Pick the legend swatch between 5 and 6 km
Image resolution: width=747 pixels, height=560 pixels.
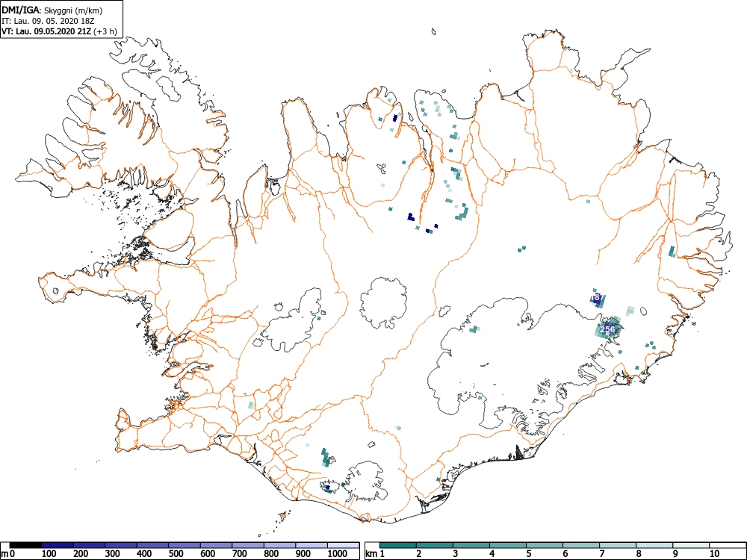[x=545, y=545]
